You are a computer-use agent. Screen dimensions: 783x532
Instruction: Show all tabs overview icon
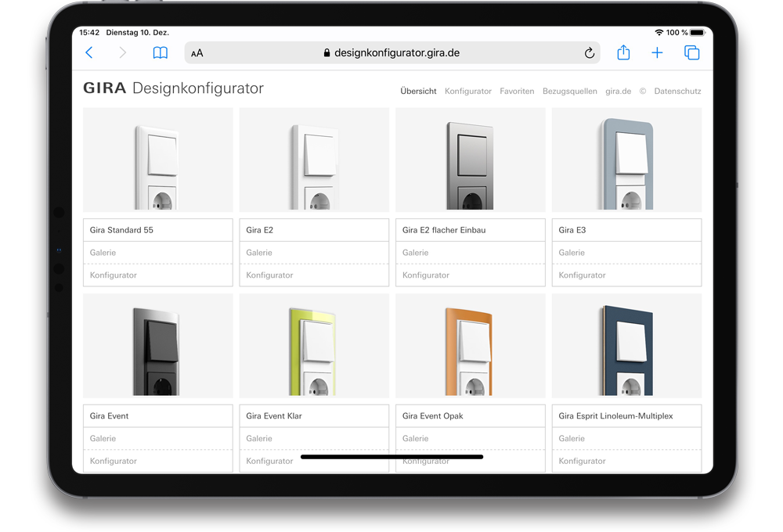coord(691,52)
